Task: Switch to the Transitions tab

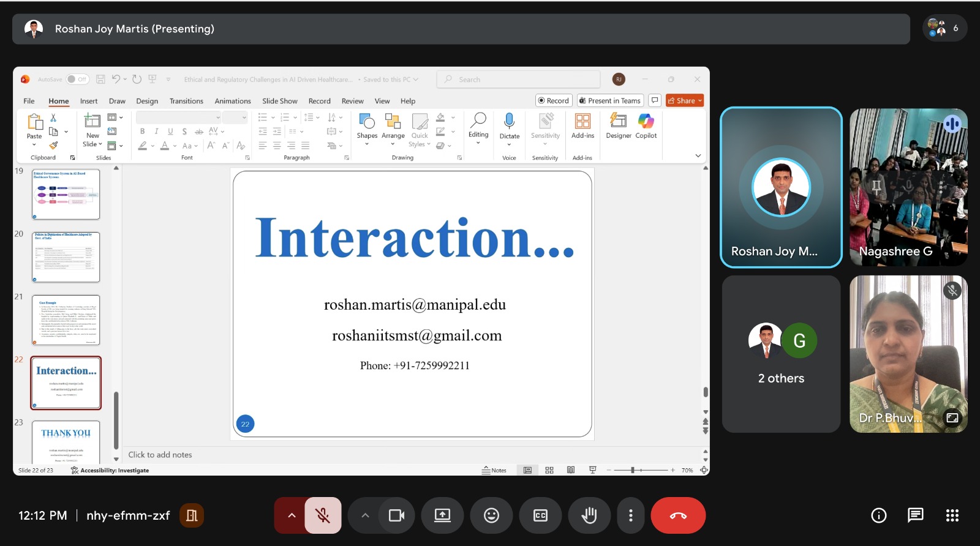Action: coord(186,101)
